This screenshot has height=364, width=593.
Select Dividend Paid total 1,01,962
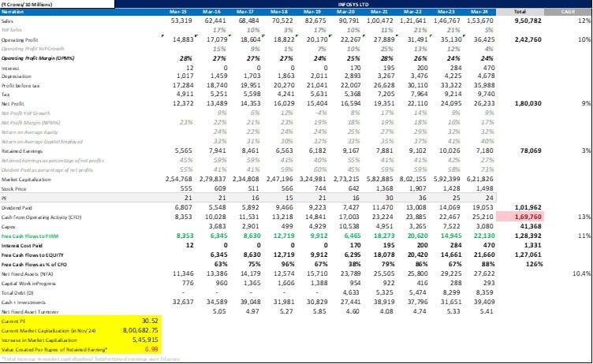pyautogui.click(x=528, y=207)
